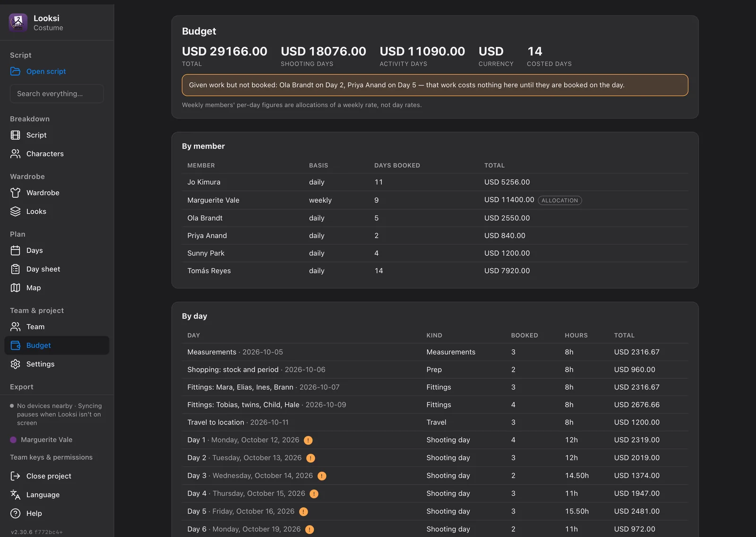Click the Settings gear icon
The width and height of the screenshot is (756, 537).
click(x=16, y=364)
